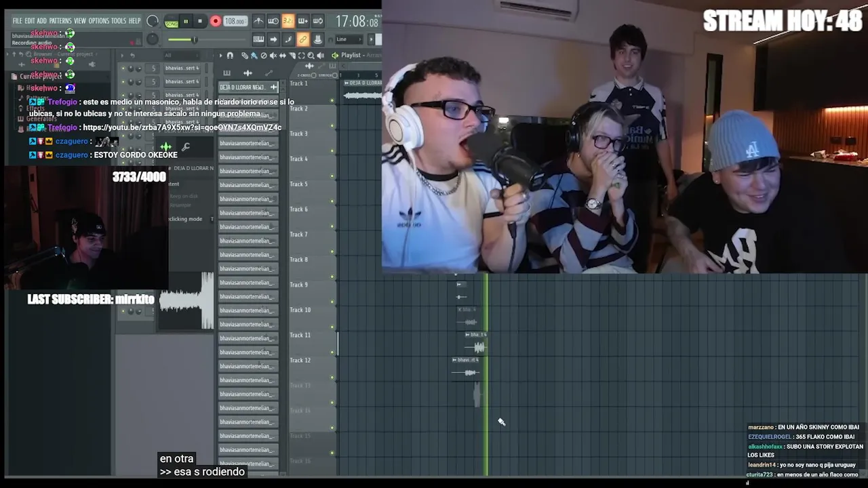Mute Track 9 using its green LED
This screenshot has height=488, width=868.
(x=332, y=302)
